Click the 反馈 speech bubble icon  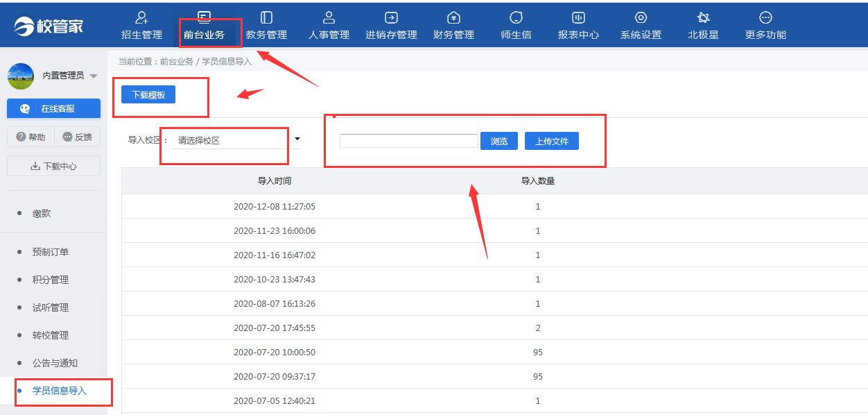click(67, 137)
